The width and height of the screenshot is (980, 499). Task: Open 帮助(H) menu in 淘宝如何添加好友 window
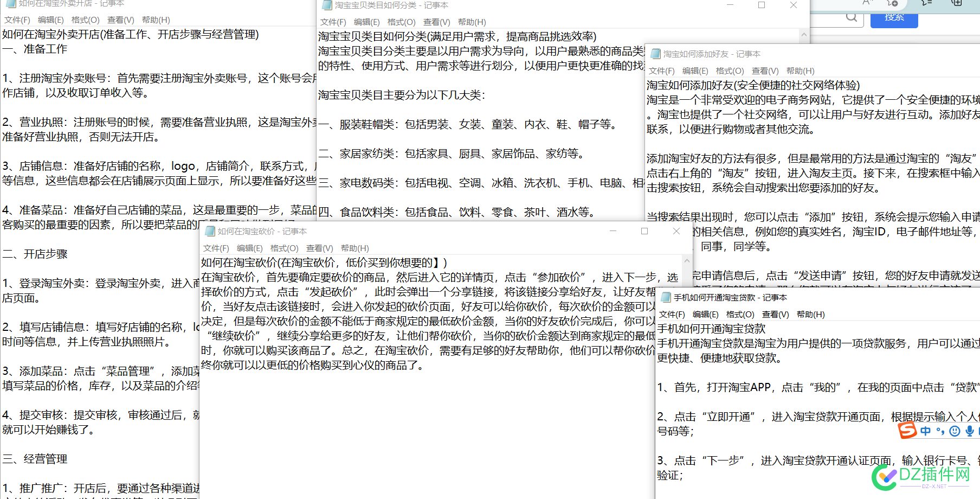click(x=801, y=71)
